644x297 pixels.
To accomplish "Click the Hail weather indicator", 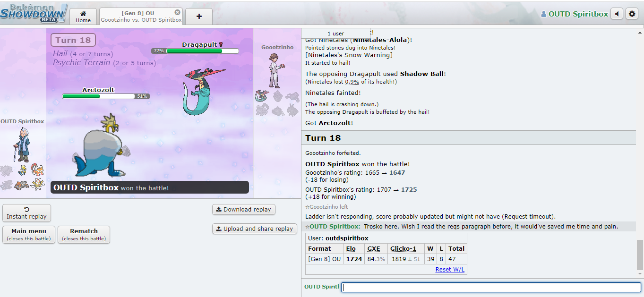I will click(83, 54).
